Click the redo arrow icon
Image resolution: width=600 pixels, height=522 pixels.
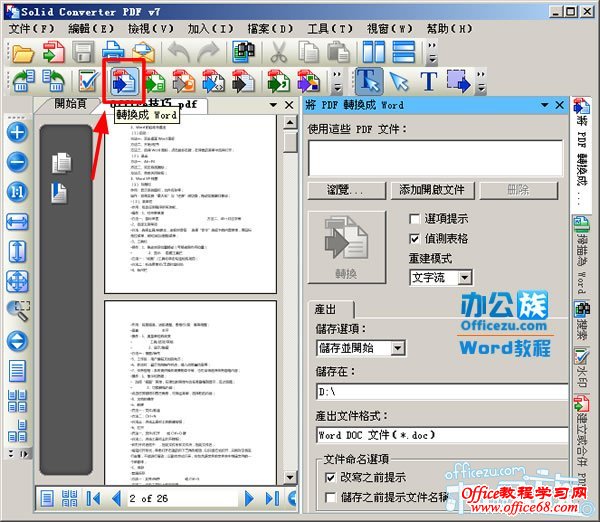[x=209, y=52]
